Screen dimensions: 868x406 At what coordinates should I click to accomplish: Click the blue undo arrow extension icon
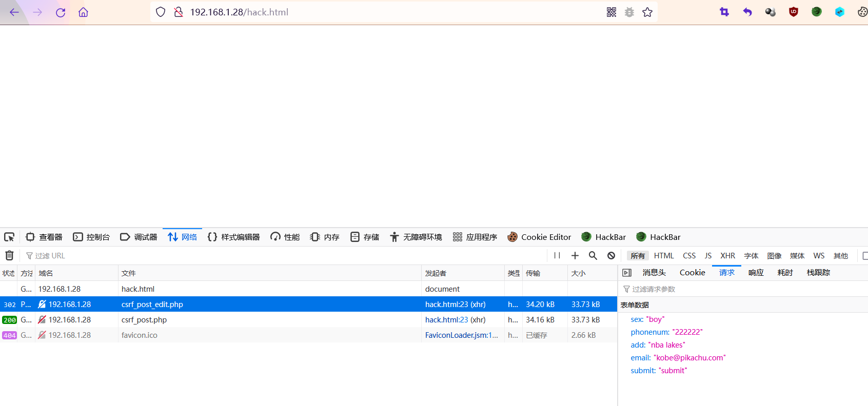[747, 12]
